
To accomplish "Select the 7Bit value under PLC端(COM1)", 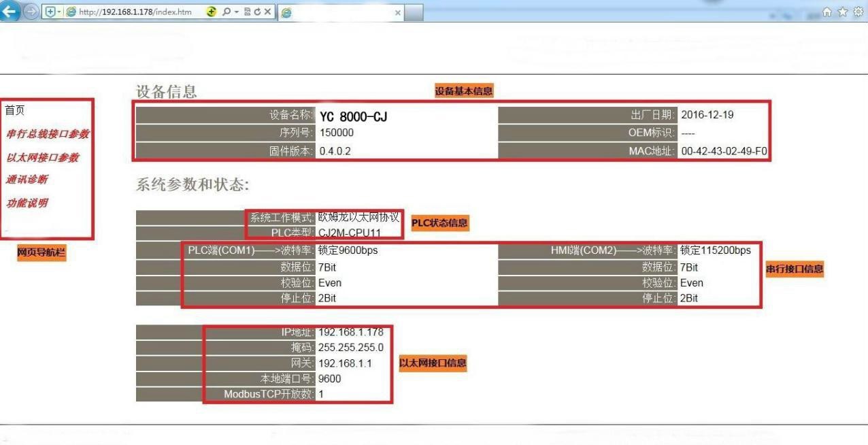I will pyautogui.click(x=327, y=267).
